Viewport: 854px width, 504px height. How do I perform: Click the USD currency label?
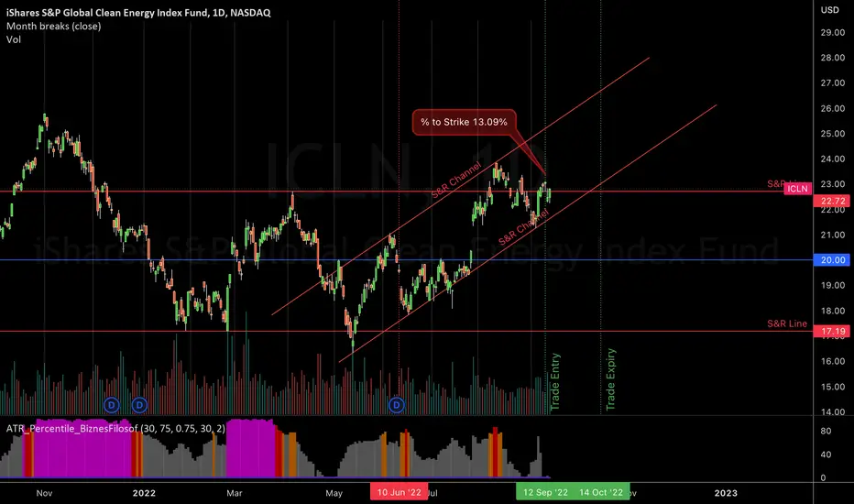[x=830, y=10]
